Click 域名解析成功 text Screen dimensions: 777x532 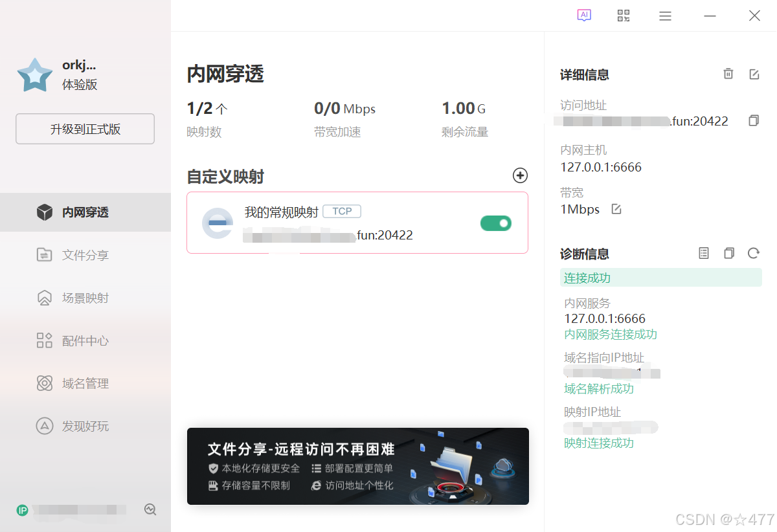click(x=599, y=389)
